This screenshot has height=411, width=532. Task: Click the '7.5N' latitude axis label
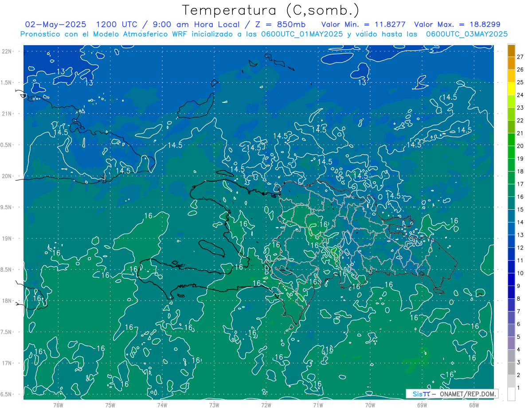(6, 333)
